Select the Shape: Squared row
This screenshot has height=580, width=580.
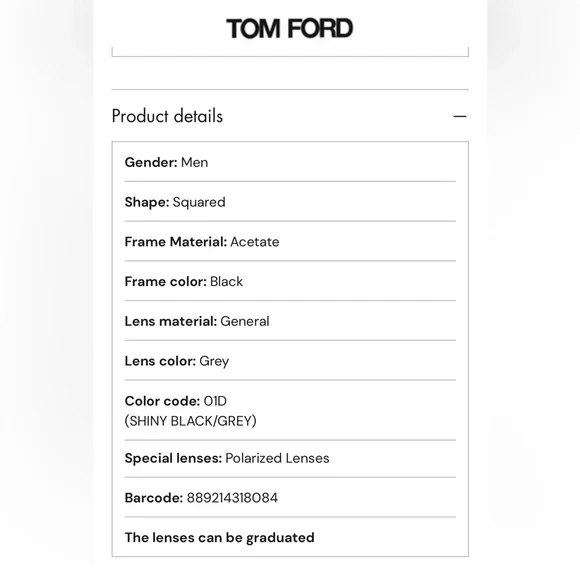click(x=290, y=202)
